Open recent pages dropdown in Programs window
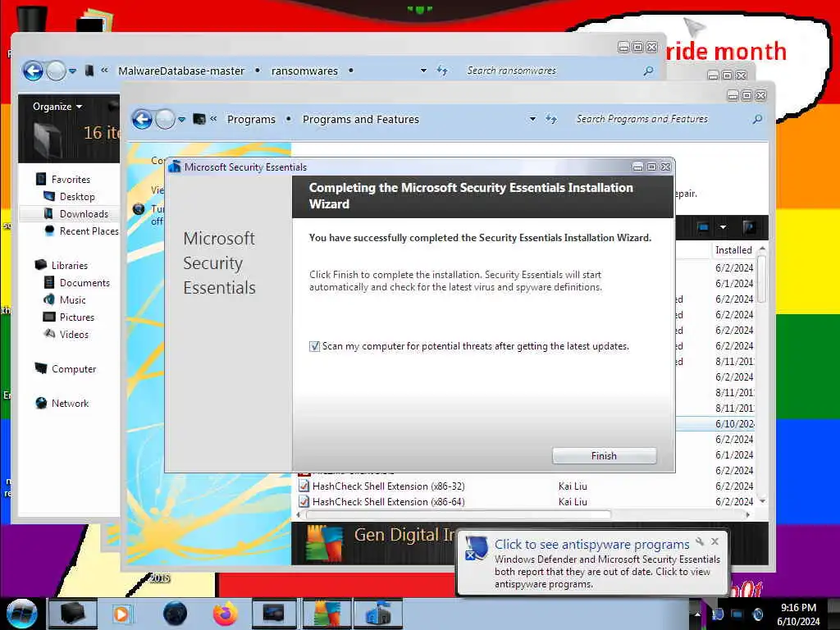840x630 pixels. pos(181,119)
